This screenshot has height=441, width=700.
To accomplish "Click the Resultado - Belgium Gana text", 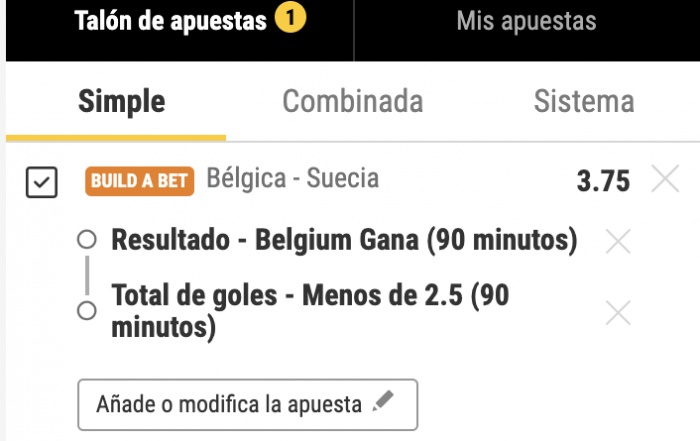I will click(344, 241).
